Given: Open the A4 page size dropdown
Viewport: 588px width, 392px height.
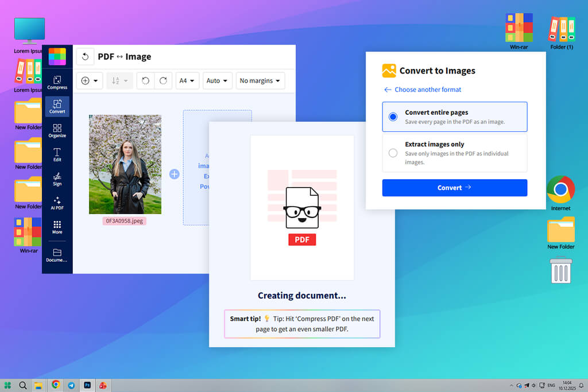Looking at the screenshot, I should [x=187, y=80].
